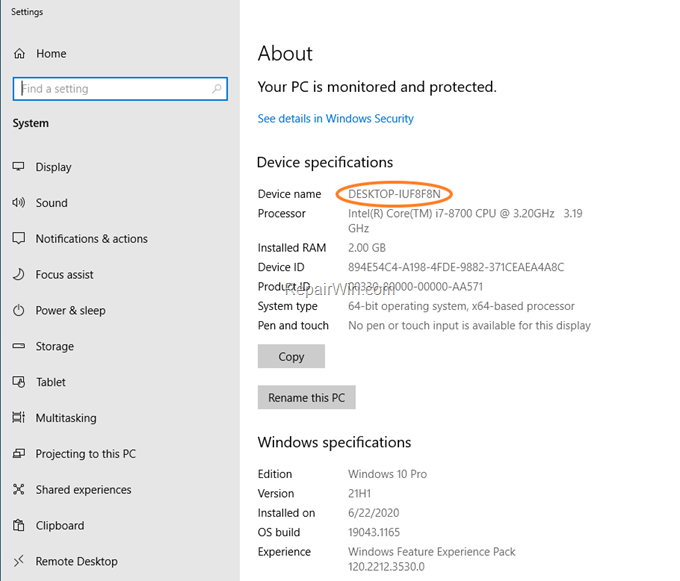Click the Display monitor icon

[19, 166]
